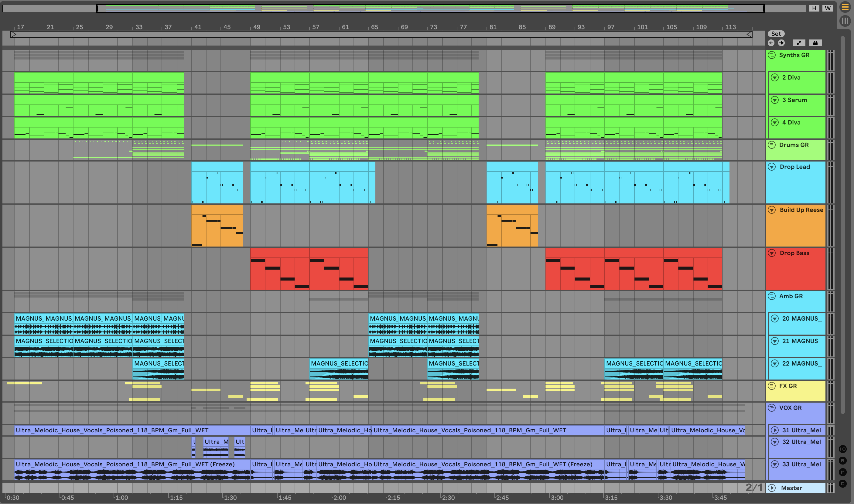This screenshot has height=504, width=854.
Task: Fold the Synths GR group track
Action: click(772, 55)
